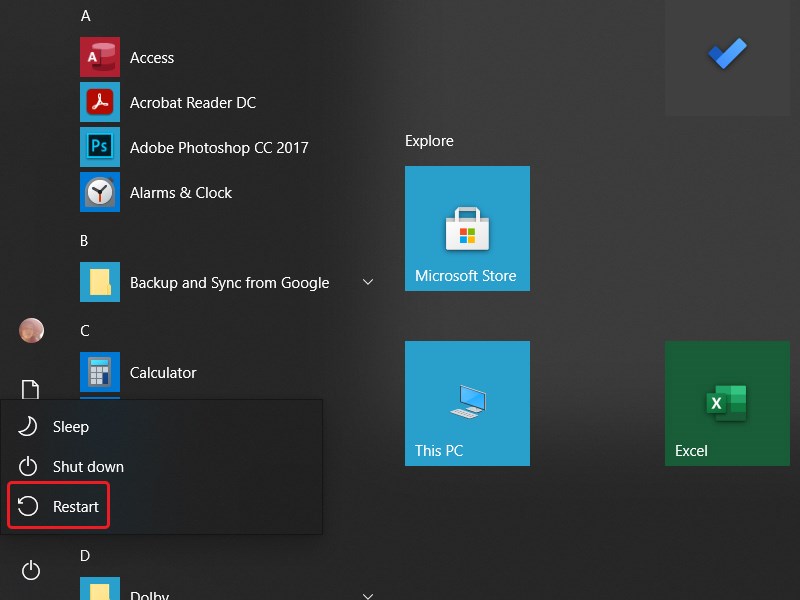Click the Calculator label text
800x600 pixels.
163,372
